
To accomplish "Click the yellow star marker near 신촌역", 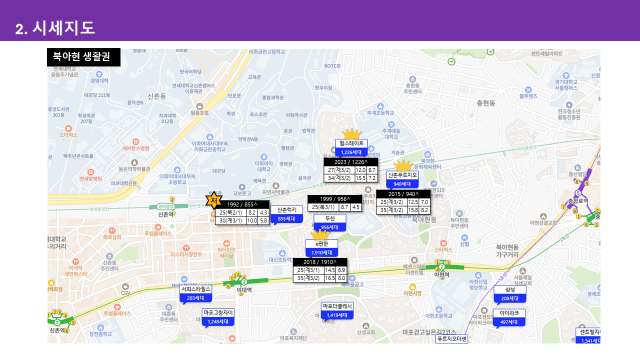I will [x=213, y=200].
